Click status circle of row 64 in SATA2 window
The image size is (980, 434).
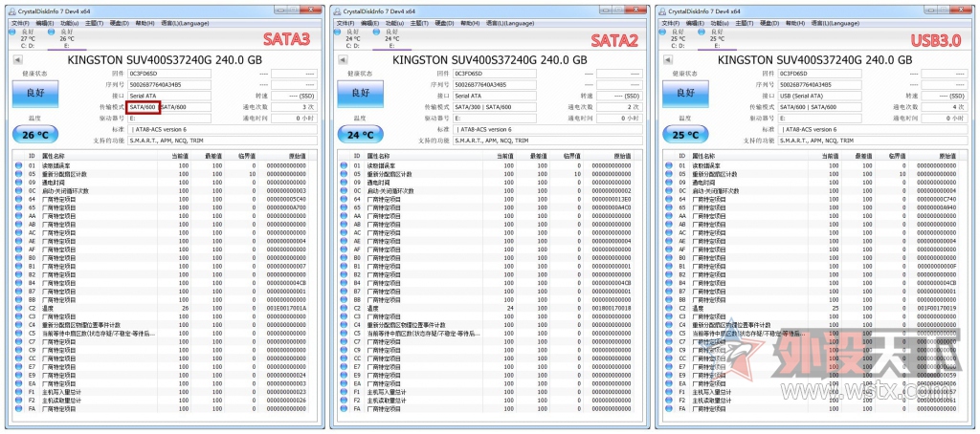(344, 199)
